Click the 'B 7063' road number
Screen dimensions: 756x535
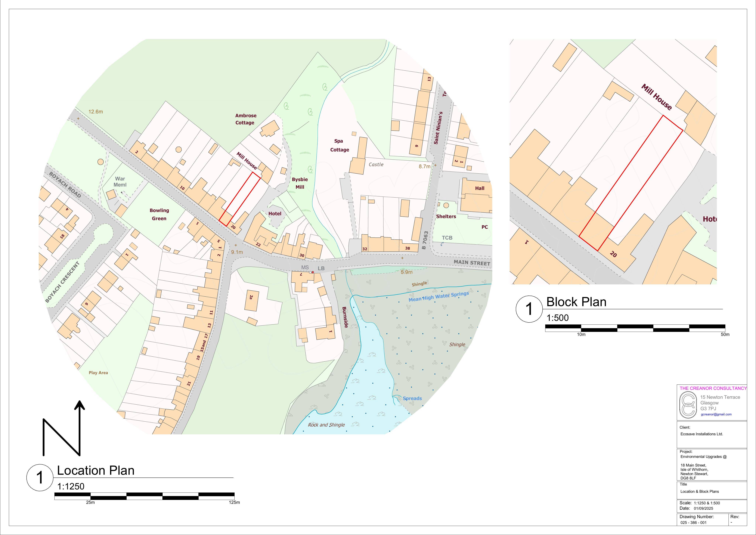click(425, 240)
